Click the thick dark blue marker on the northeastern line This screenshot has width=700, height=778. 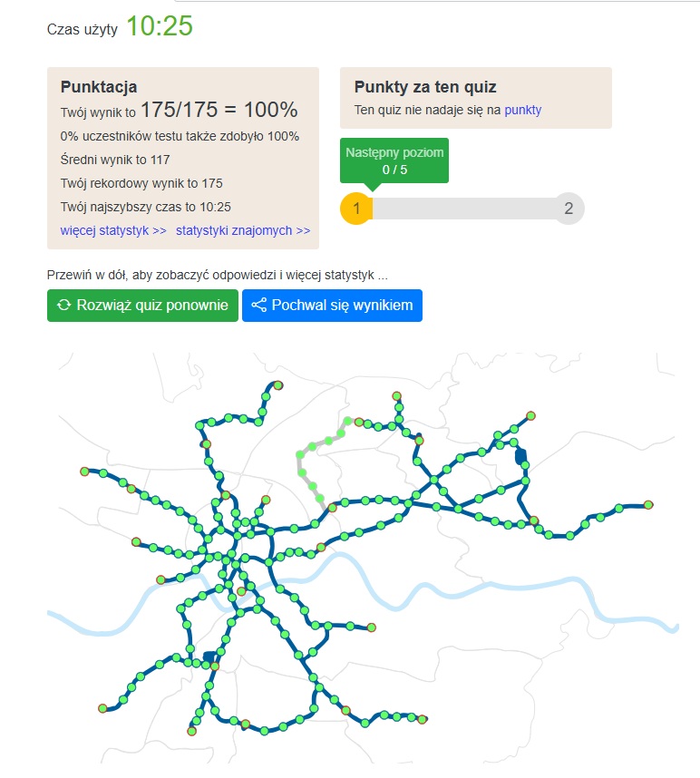[x=520, y=455]
